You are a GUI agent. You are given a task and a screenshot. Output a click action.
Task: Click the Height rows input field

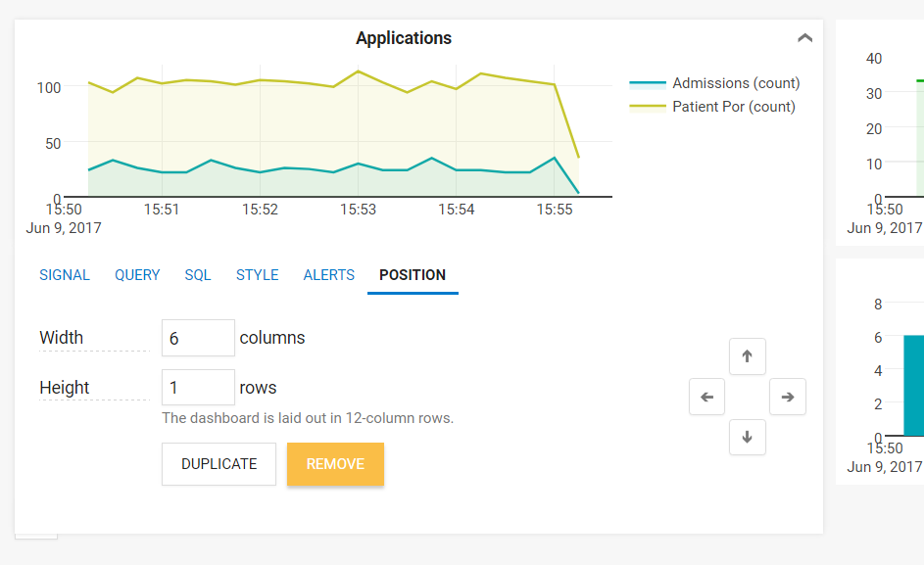coord(197,387)
